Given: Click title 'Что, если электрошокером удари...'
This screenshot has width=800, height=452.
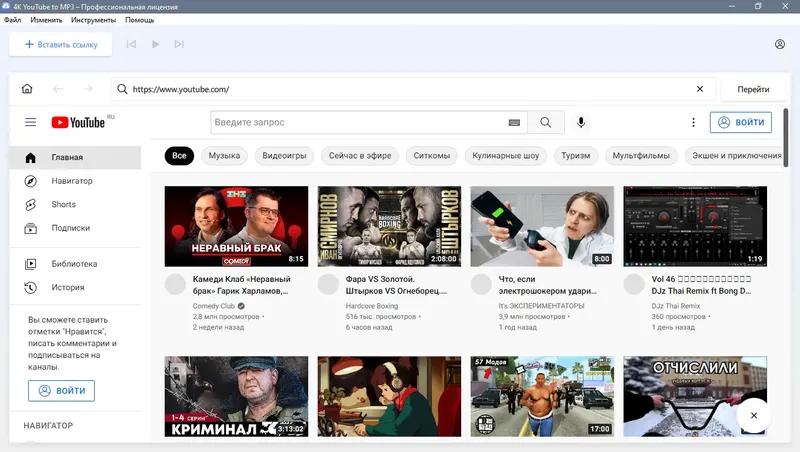Looking at the screenshot, I should point(547,285).
